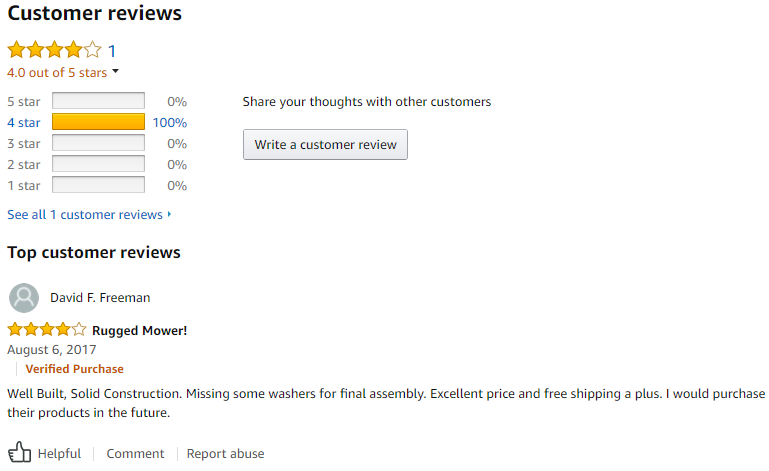
Task: Open the Rugged Mower! review title
Action: coord(139,331)
